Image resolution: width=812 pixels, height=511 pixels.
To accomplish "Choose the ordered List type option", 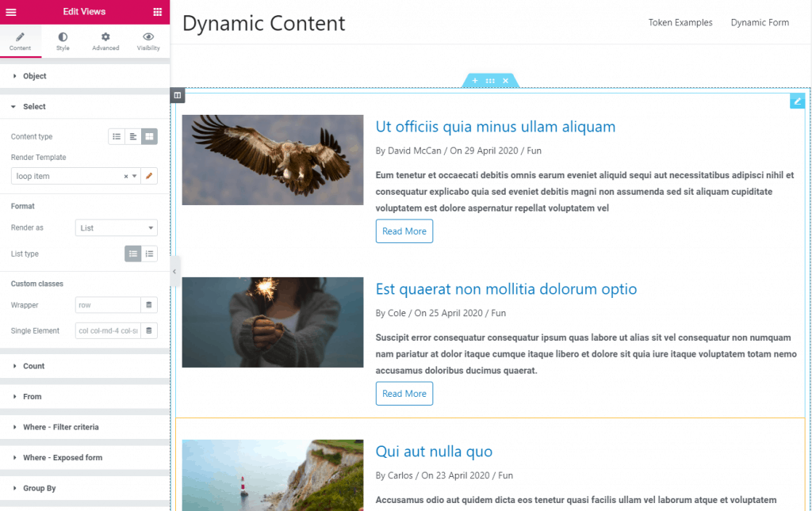I will [x=149, y=254].
